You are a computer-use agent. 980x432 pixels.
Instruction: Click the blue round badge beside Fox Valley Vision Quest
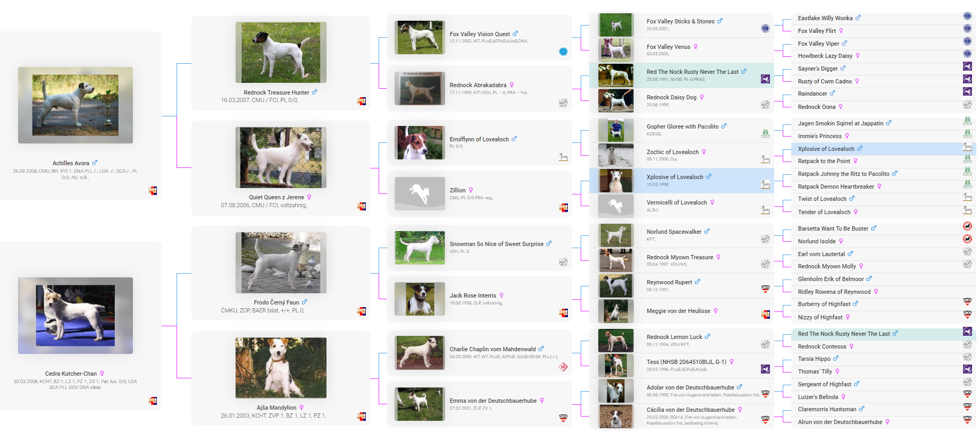point(563,52)
